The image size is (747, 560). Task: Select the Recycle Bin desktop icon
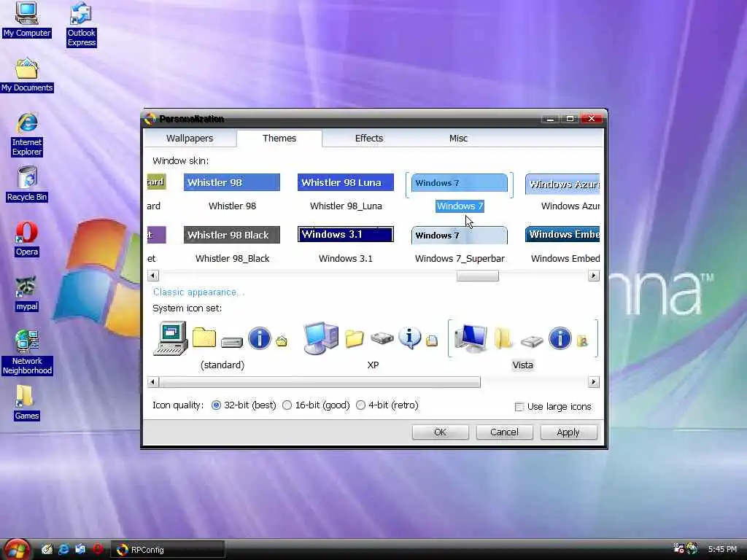27,184
